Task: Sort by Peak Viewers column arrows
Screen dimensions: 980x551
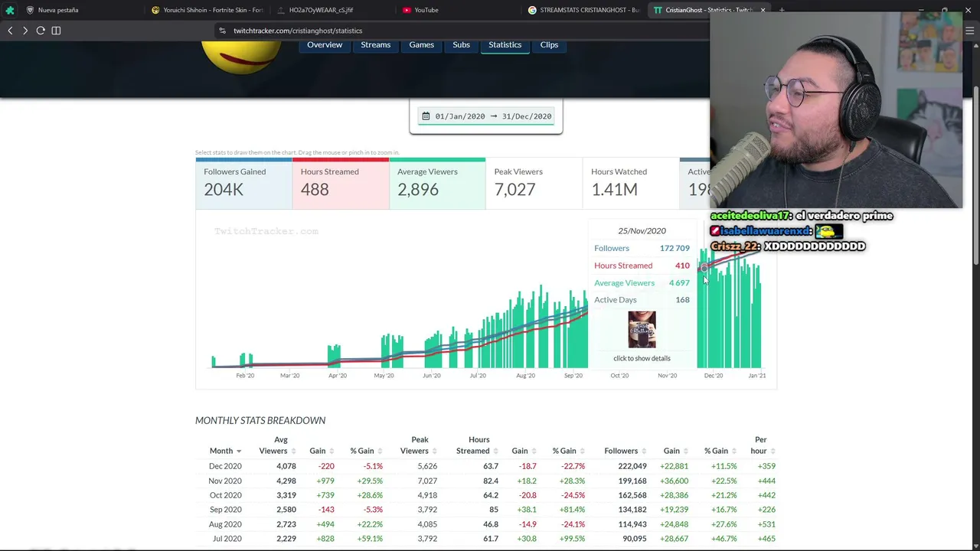Action: coord(434,452)
